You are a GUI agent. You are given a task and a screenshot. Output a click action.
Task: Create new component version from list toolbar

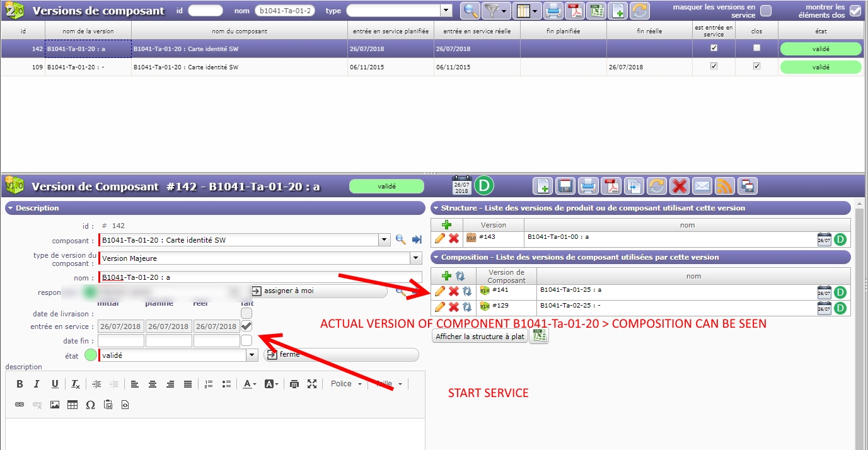pos(618,10)
